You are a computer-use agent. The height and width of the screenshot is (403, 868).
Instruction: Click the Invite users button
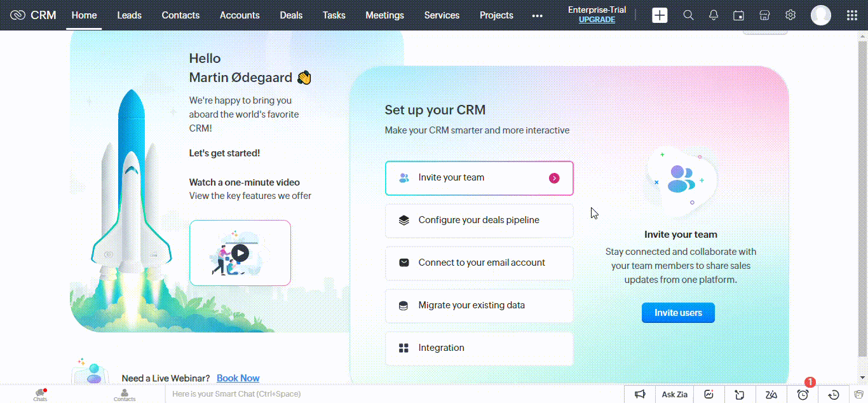[678, 312]
